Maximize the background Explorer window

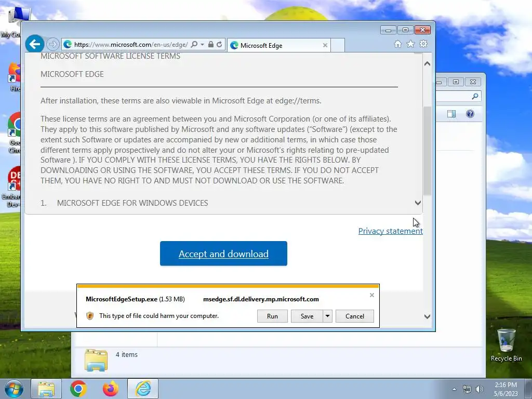coord(456,82)
